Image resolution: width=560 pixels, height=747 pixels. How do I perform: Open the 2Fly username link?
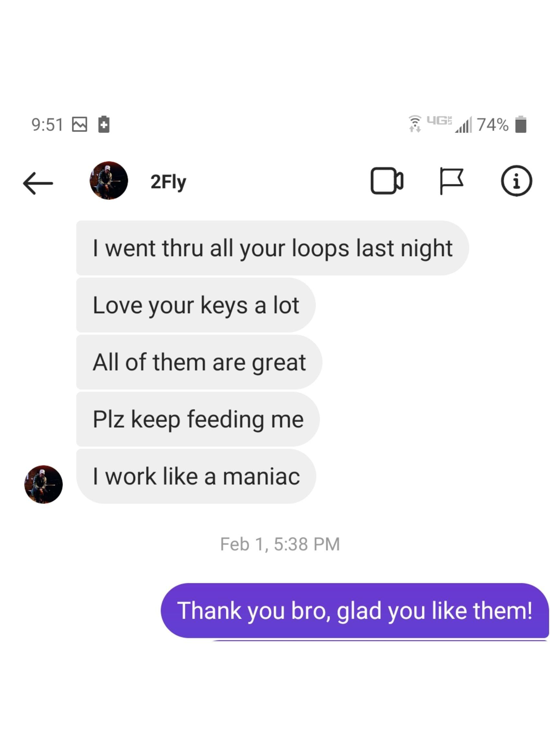(x=168, y=182)
